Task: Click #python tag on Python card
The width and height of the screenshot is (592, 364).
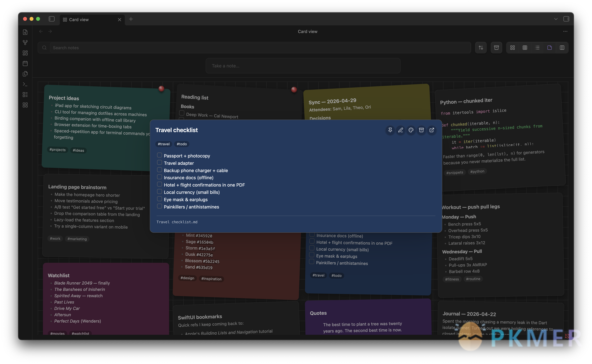Action: (477, 171)
